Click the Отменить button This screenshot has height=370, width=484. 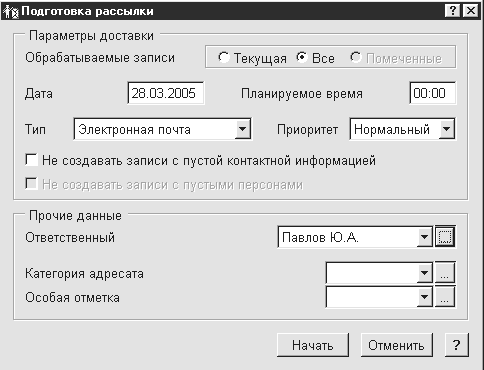point(396,345)
